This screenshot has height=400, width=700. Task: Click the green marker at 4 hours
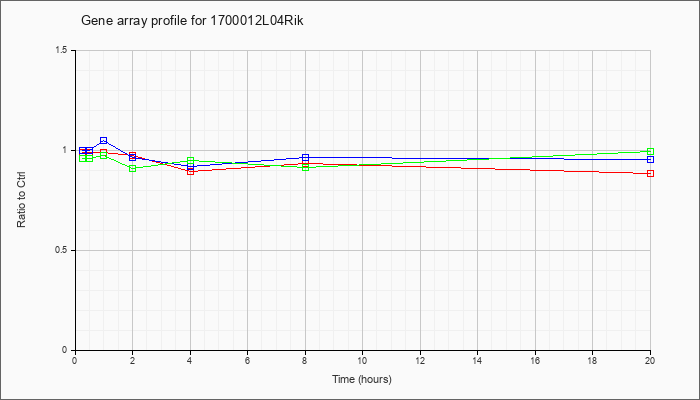tap(191, 161)
